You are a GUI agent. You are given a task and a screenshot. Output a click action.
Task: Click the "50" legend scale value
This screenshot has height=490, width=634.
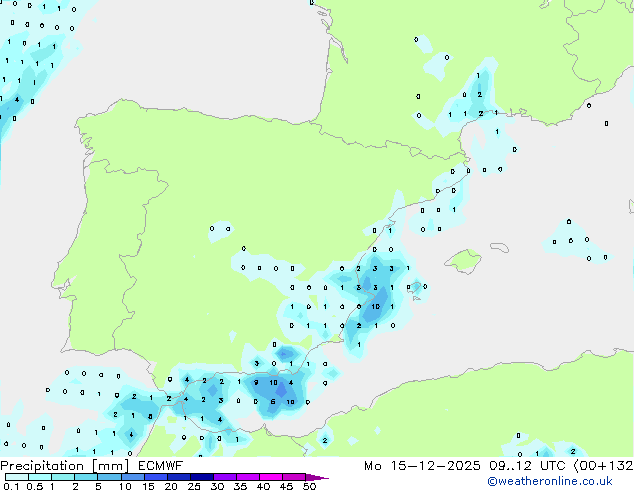pos(310,486)
